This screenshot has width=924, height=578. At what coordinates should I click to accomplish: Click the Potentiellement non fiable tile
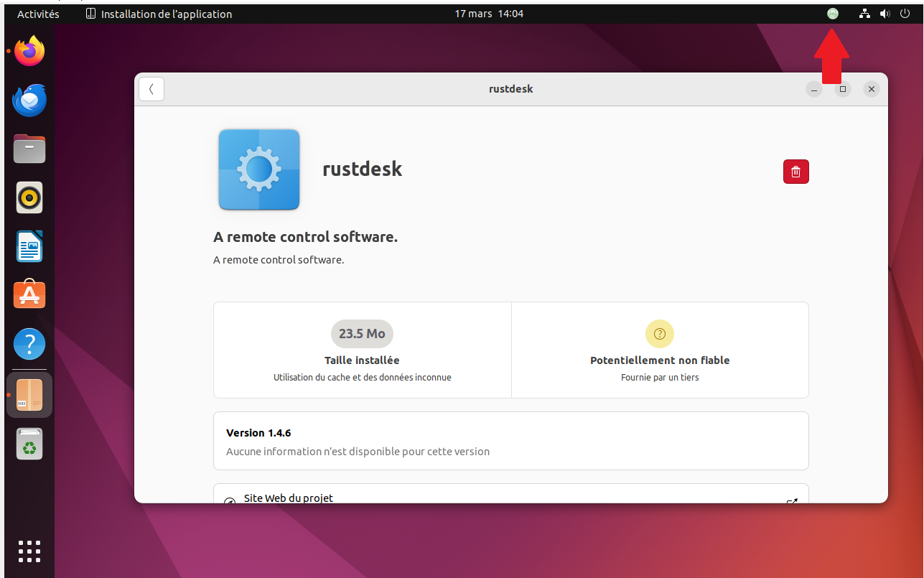(660, 350)
